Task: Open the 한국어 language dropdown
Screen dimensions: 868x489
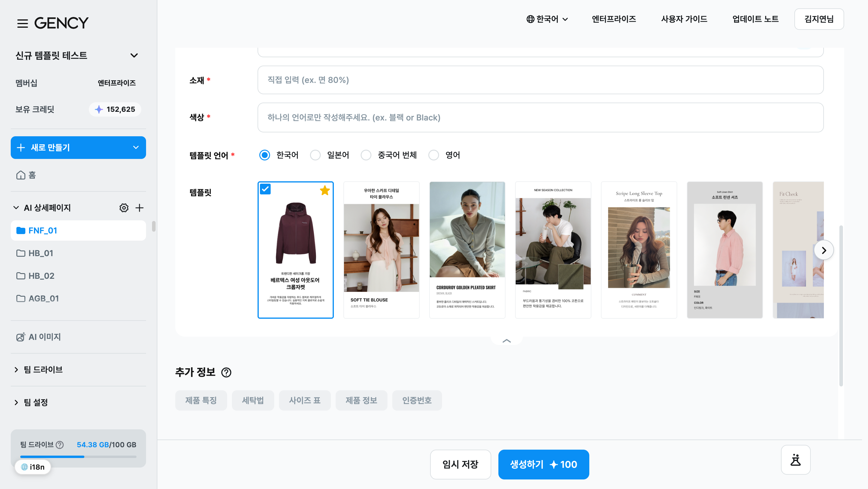Action: coord(547,19)
